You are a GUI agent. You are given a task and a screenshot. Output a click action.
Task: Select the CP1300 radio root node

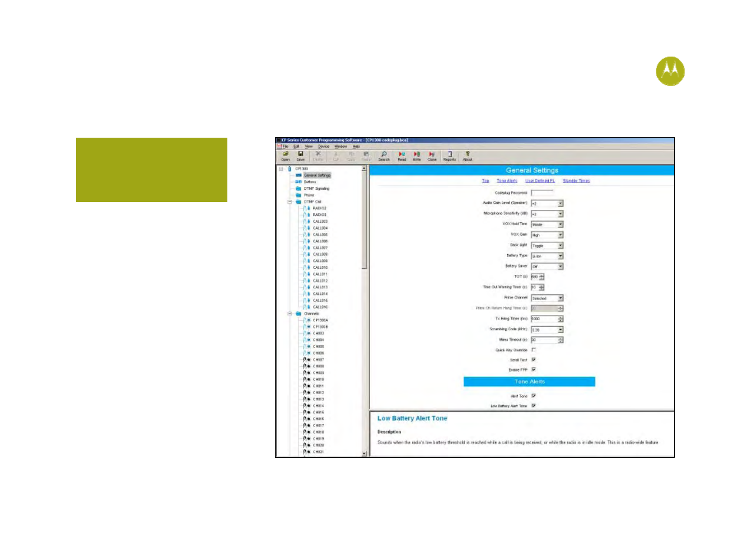[x=301, y=168]
